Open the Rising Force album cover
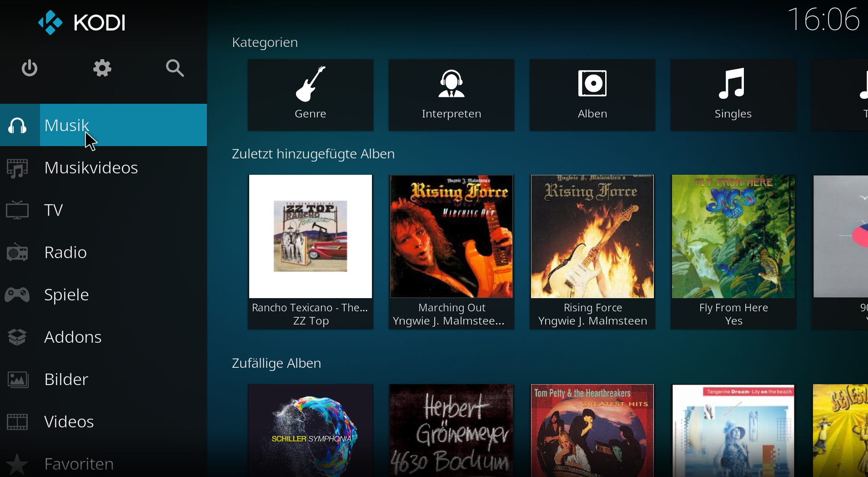The image size is (868, 477). 592,236
